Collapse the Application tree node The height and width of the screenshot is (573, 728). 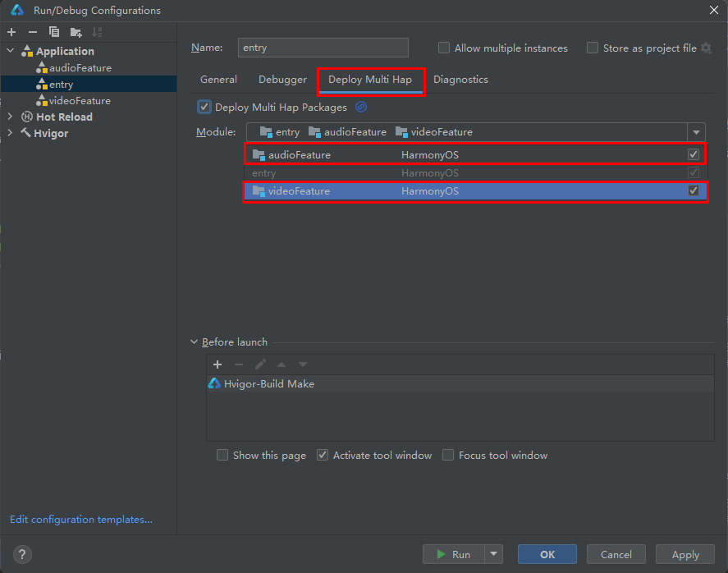[8, 51]
